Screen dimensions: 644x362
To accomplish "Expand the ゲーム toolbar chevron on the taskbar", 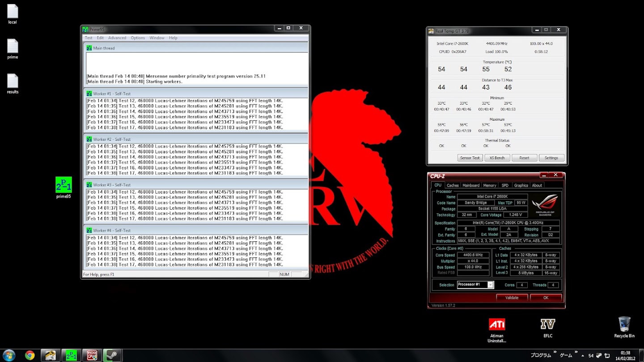I will (x=576, y=353).
